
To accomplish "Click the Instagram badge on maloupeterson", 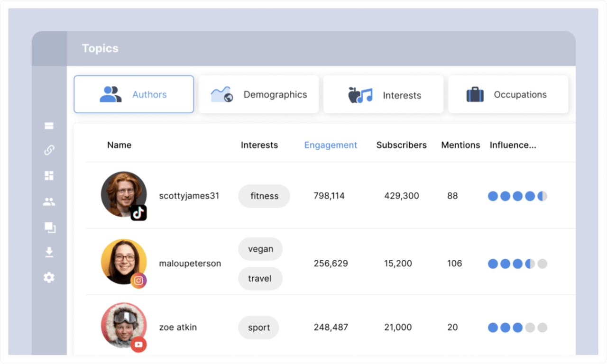I will pyautogui.click(x=138, y=281).
